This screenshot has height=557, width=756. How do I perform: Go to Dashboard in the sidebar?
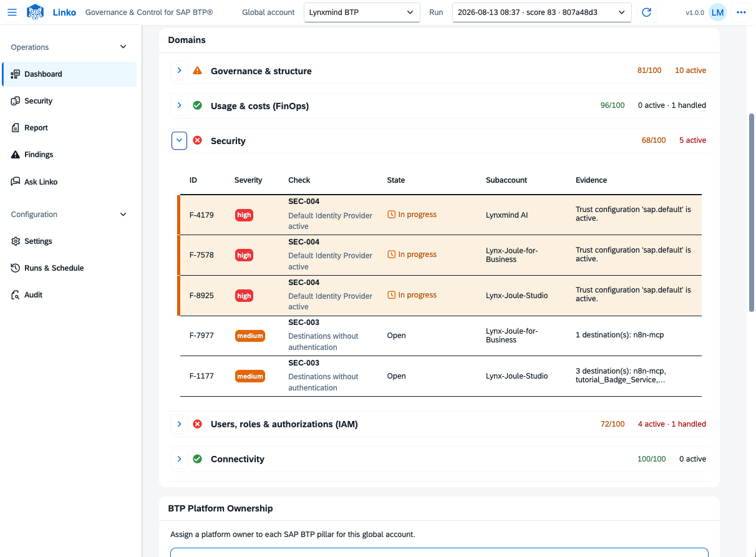pos(69,74)
